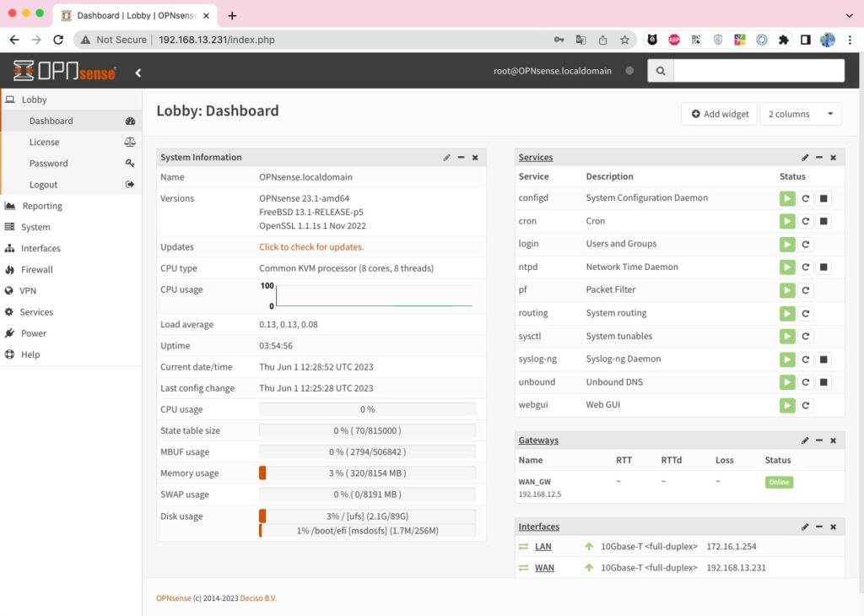Collapse the Lobby menu
864x616 pixels.
pos(71,100)
